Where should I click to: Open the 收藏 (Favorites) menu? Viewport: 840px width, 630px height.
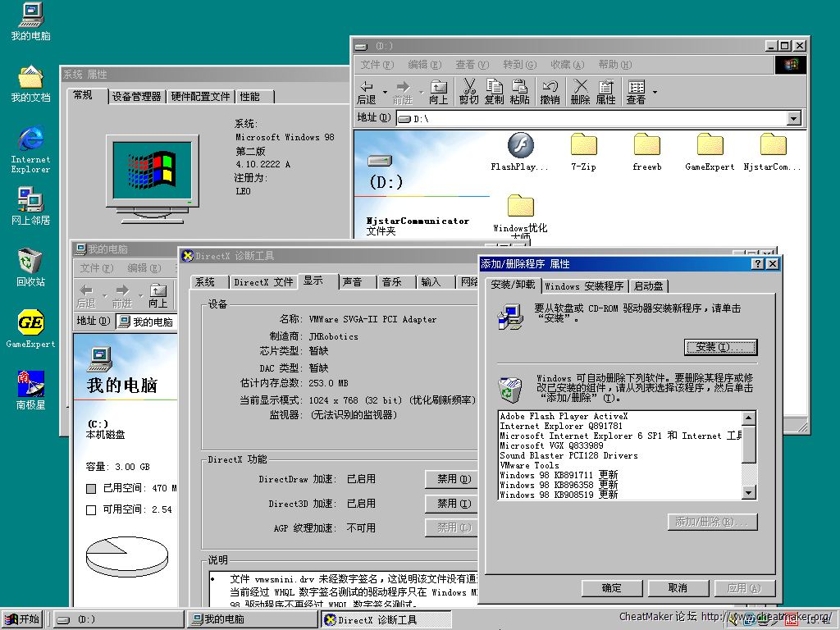click(567, 65)
